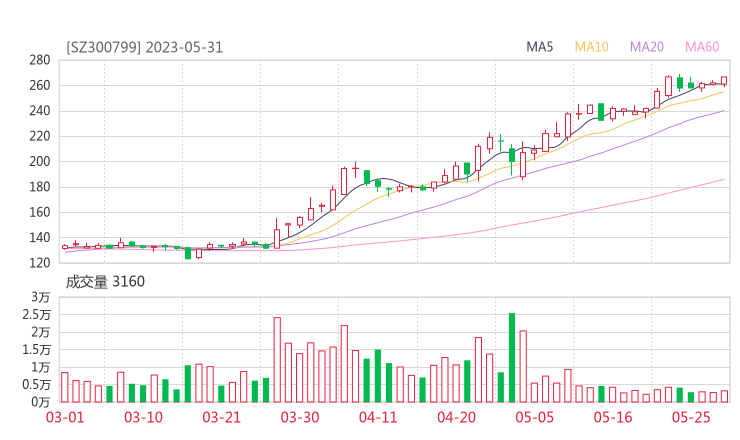
Task: Click the 03-30 date axis label
Action: pos(300,417)
